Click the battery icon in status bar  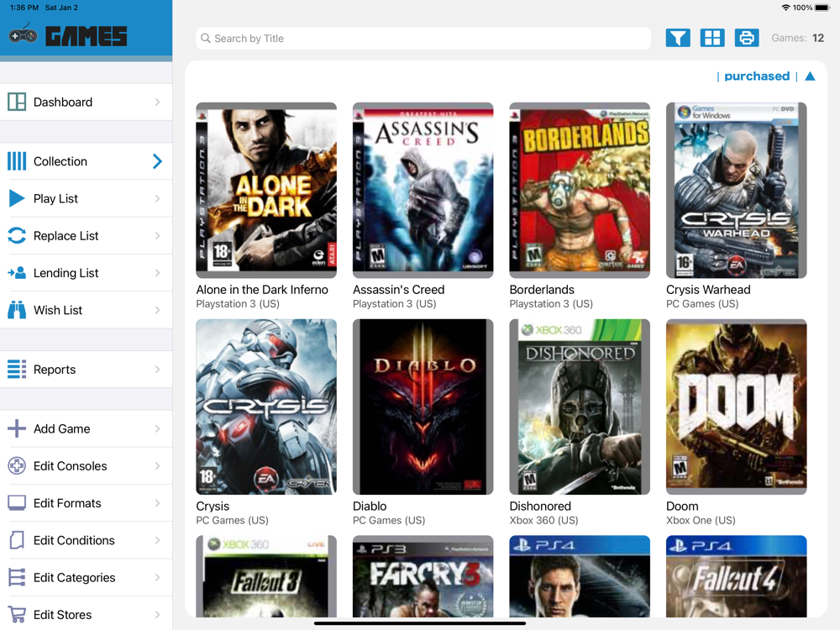822,8
